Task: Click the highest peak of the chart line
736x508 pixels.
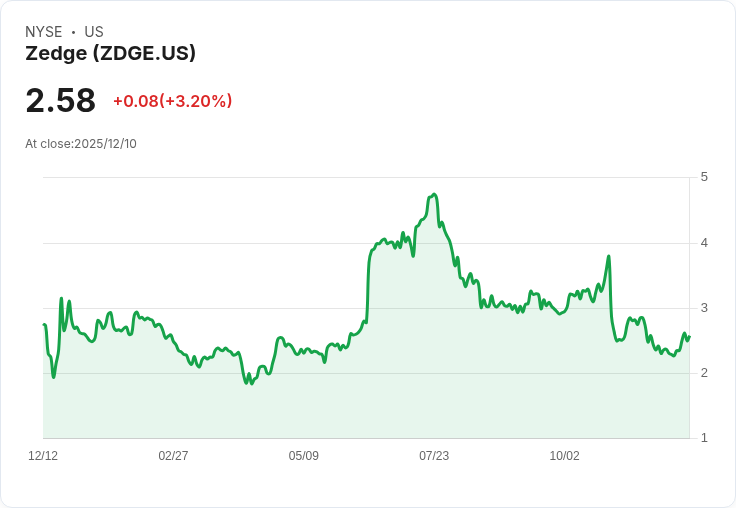Action: point(434,194)
